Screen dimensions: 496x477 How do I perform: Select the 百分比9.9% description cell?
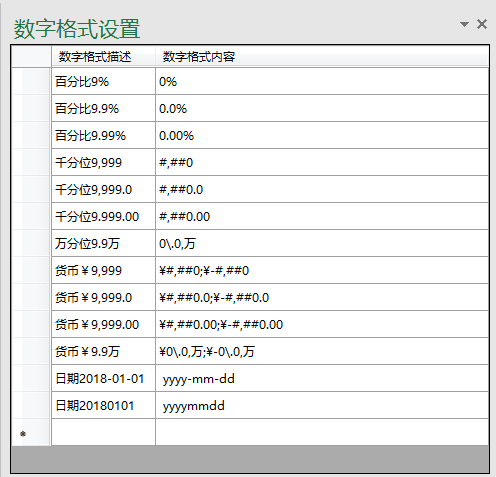click(x=103, y=109)
